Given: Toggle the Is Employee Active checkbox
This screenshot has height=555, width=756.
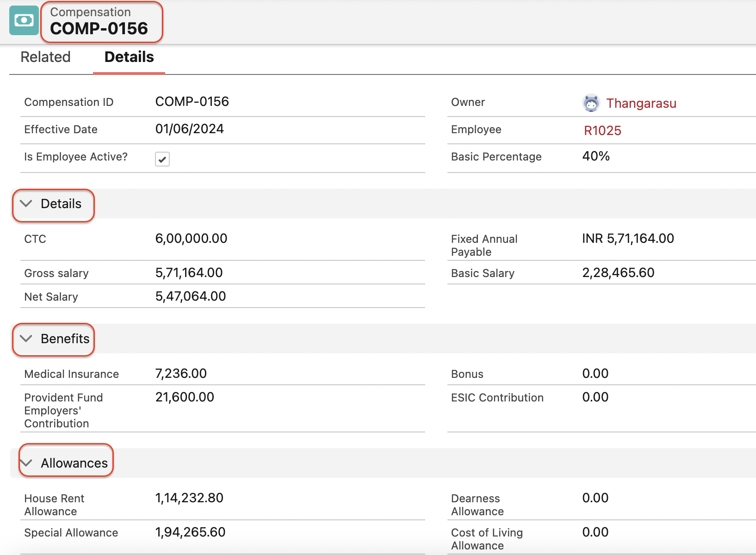Looking at the screenshot, I should (162, 159).
